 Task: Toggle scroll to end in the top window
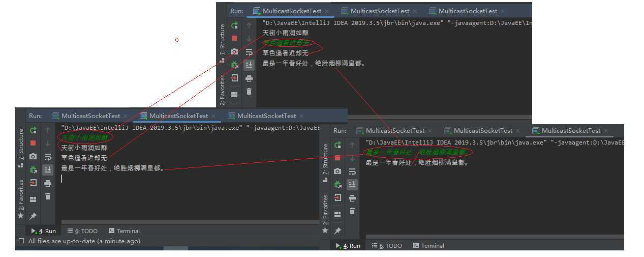[x=249, y=65]
